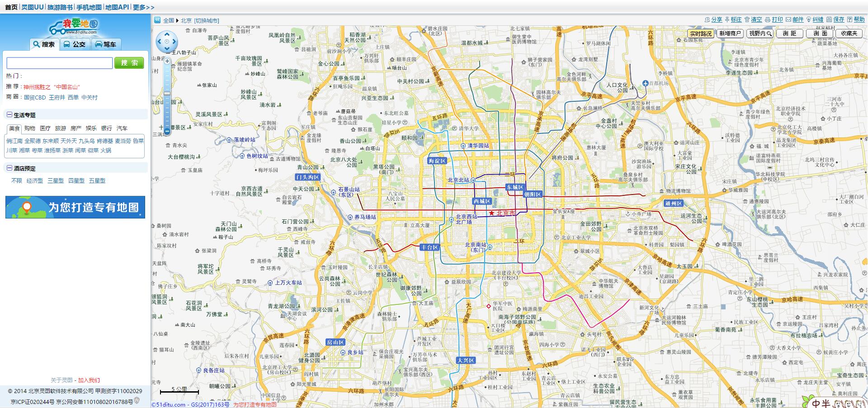
Task: Collapse the 酒店预定 section
Action: 9,168
